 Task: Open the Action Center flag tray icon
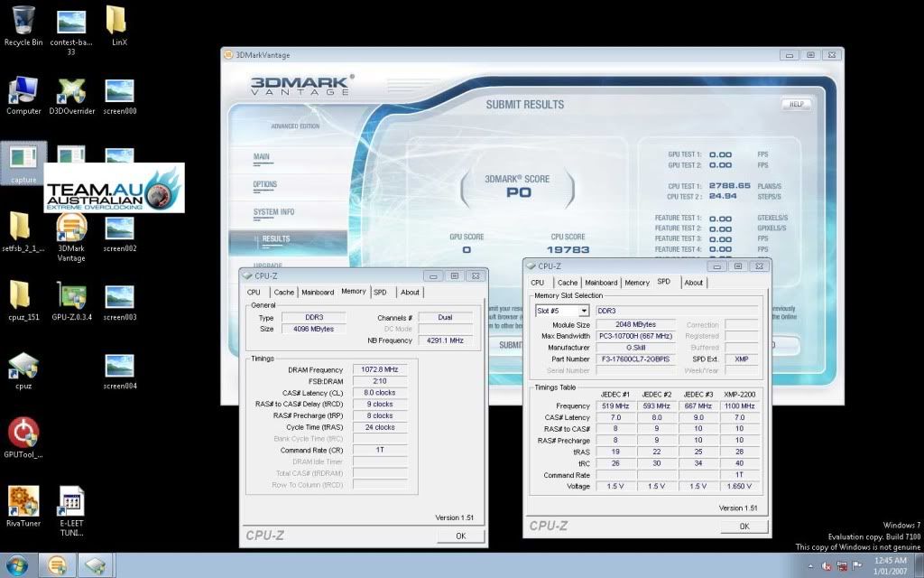click(857, 566)
